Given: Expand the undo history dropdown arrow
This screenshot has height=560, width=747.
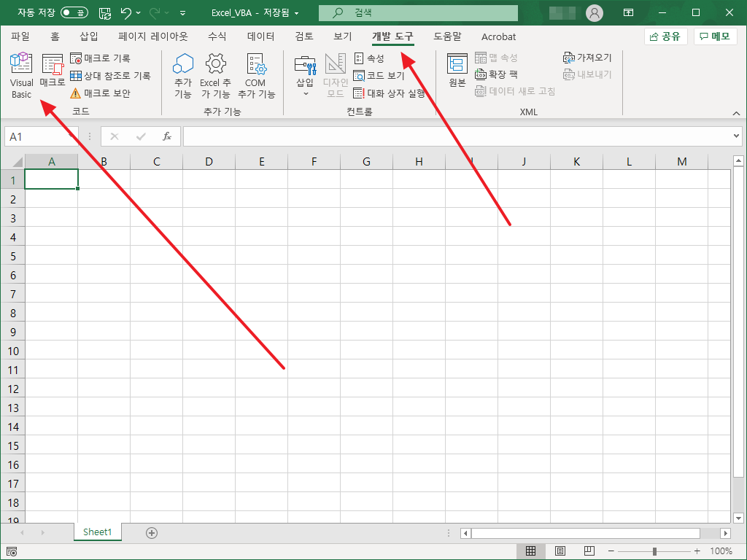Looking at the screenshot, I should (x=139, y=13).
